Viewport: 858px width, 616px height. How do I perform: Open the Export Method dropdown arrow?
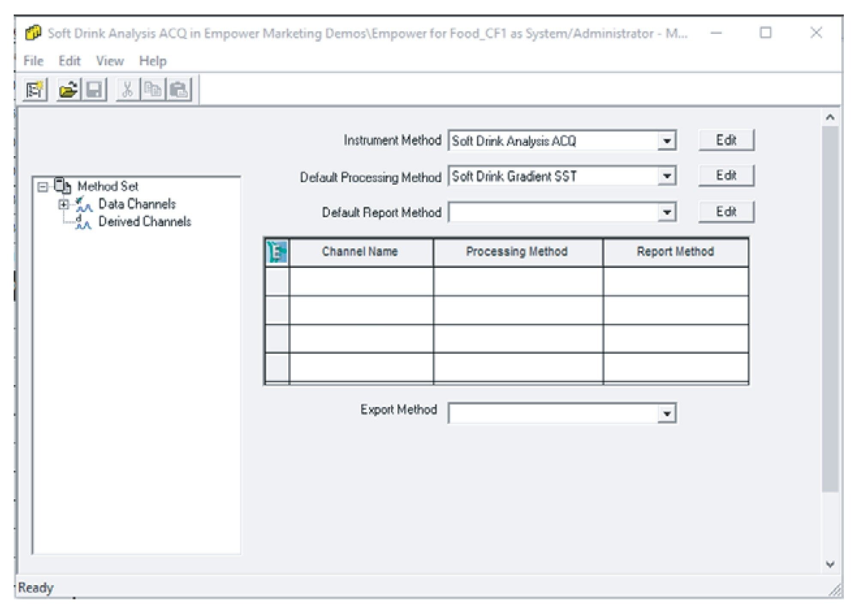click(667, 414)
